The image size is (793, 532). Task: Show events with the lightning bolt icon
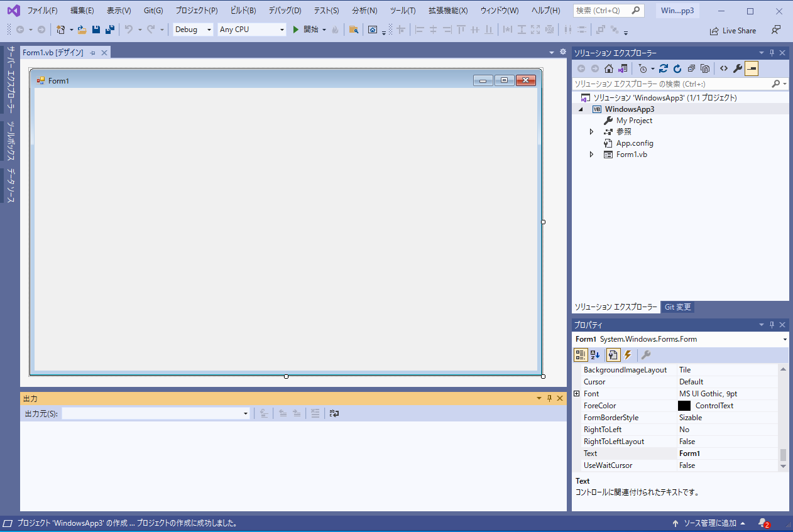click(627, 355)
